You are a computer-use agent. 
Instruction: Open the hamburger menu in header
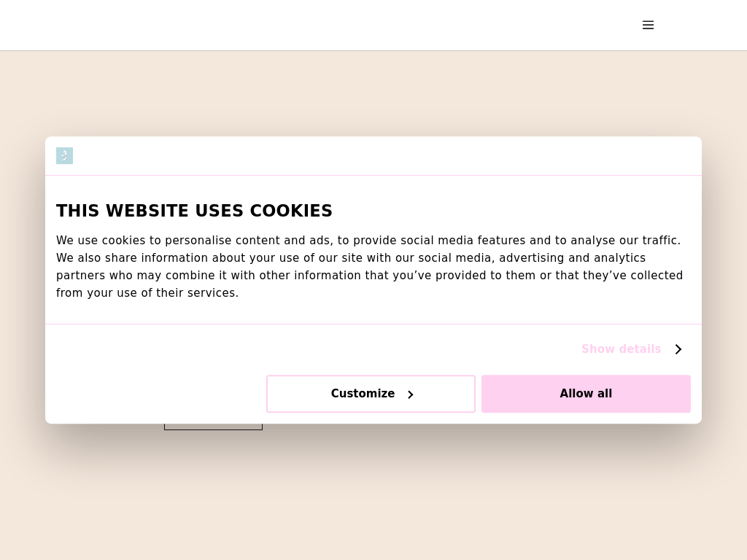(x=648, y=25)
